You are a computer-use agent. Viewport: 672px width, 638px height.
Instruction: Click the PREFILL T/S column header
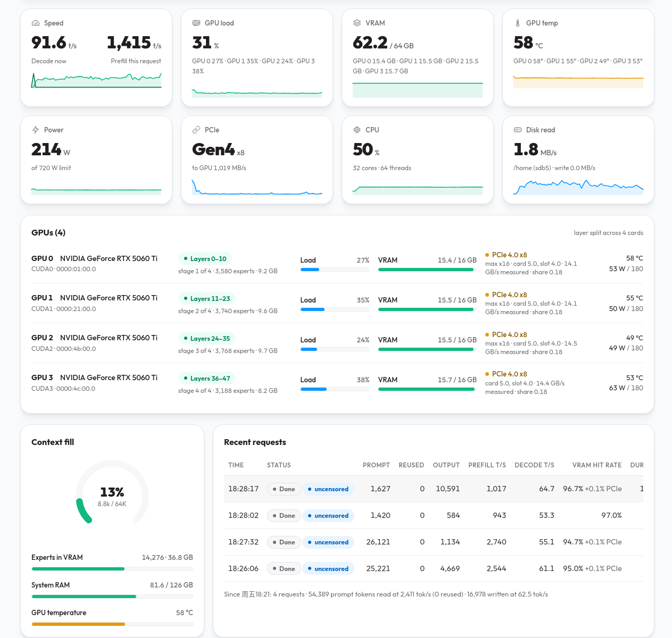click(487, 465)
